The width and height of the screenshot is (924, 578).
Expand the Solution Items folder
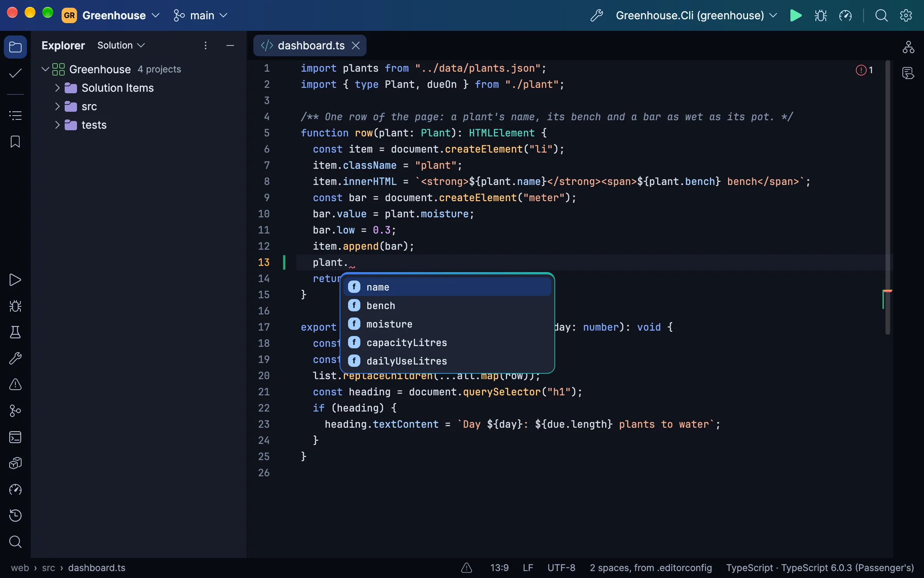pyautogui.click(x=57, y=88)
